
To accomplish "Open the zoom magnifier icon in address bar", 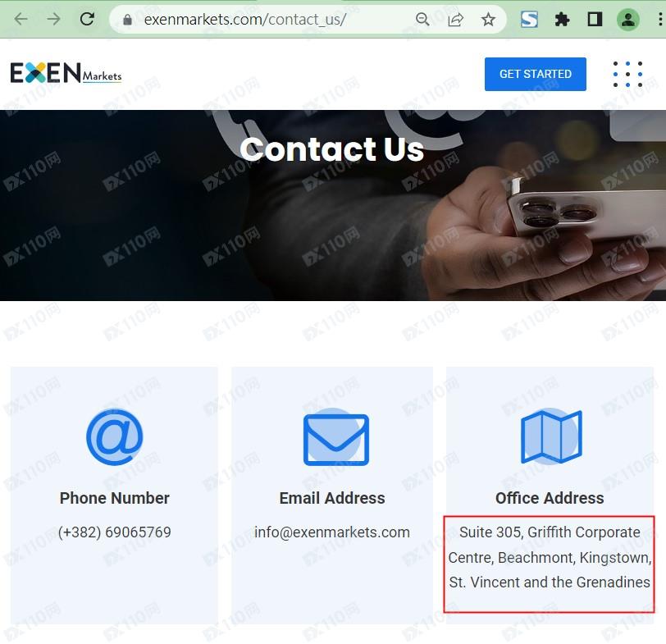I will pyautogui.click(x=422, y=20).
